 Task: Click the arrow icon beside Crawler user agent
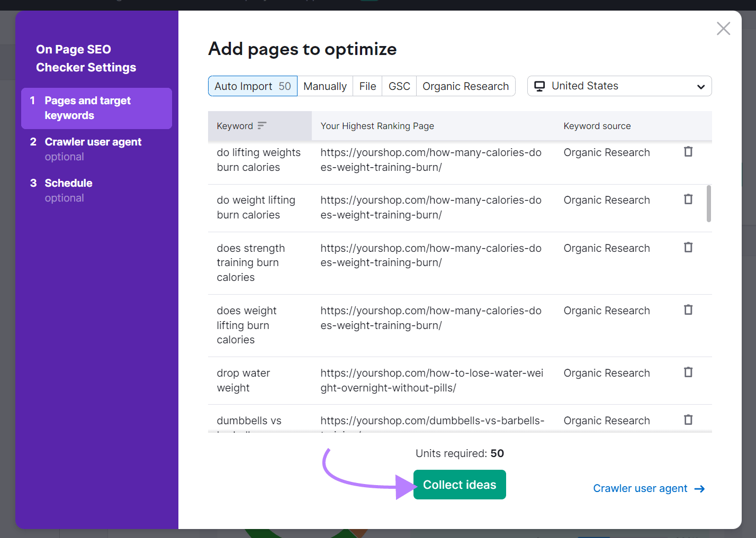(x=699, y=489)
